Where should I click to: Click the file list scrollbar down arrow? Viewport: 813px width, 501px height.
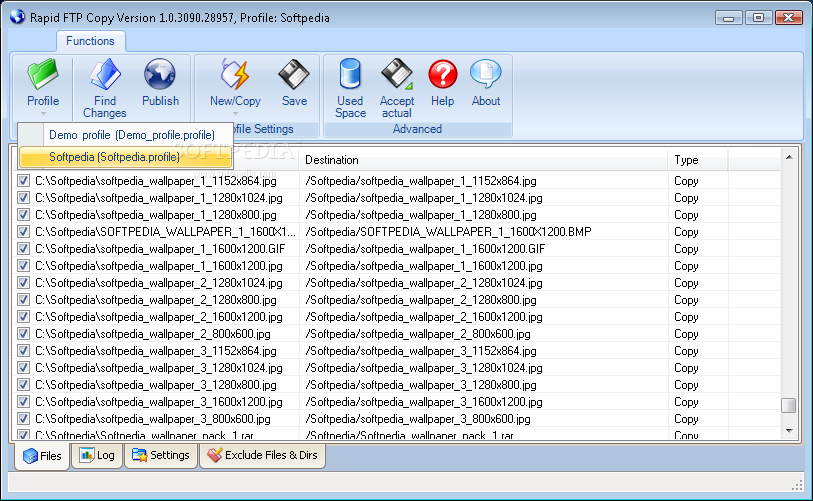pyautogui.click(x=789, y=430)
